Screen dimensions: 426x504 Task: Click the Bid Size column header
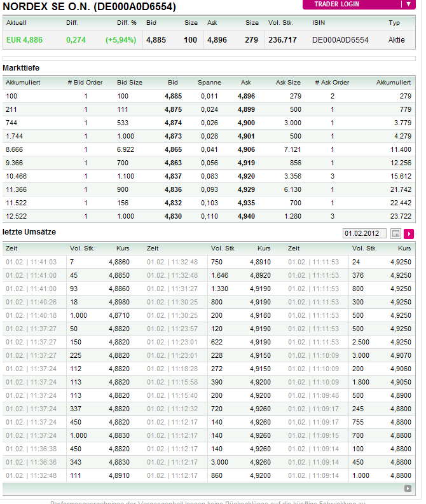[130, 82]
